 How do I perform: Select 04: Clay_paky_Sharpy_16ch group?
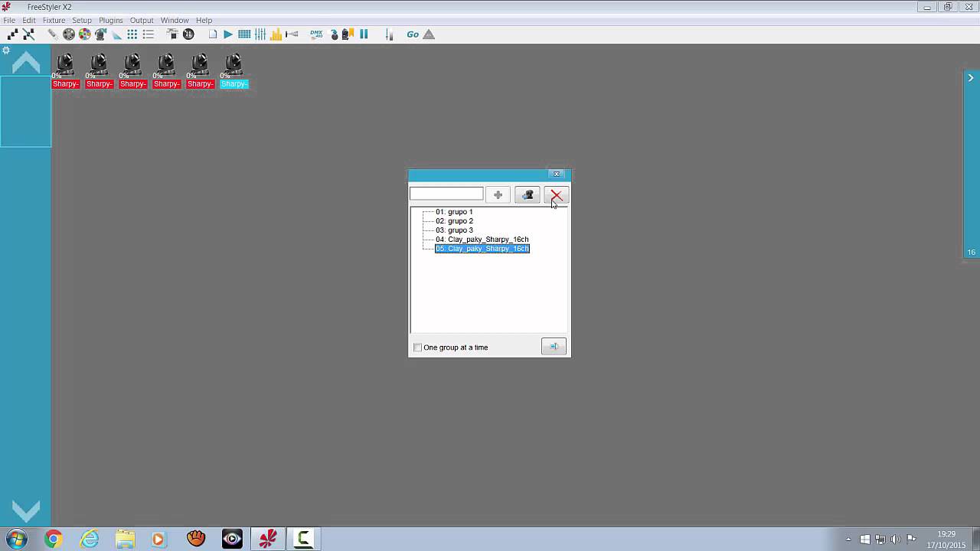(482, 240)
